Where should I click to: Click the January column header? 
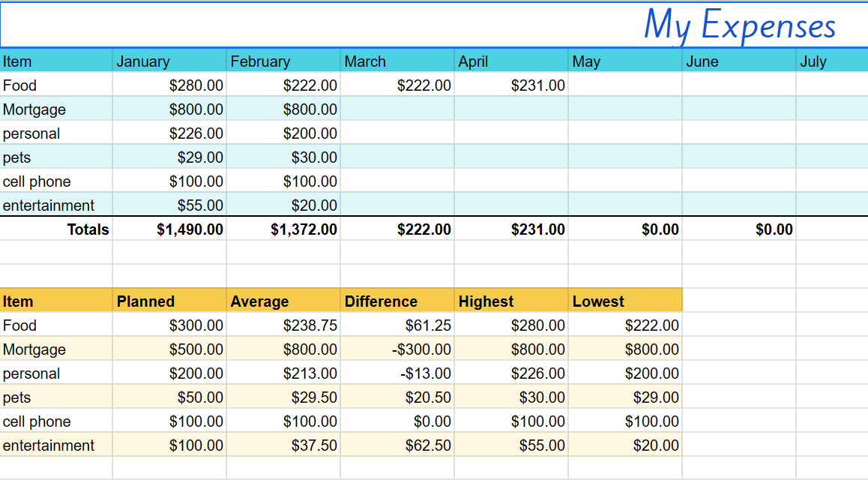169,61
